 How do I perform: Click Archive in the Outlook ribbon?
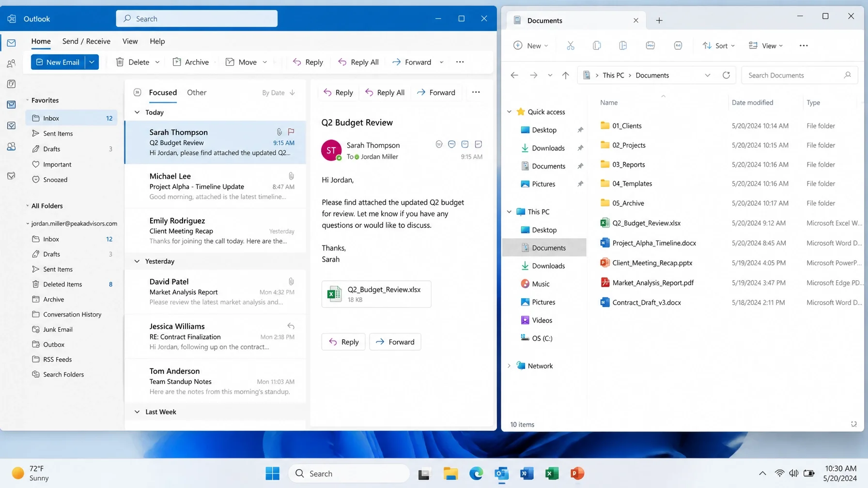(191, 62)
